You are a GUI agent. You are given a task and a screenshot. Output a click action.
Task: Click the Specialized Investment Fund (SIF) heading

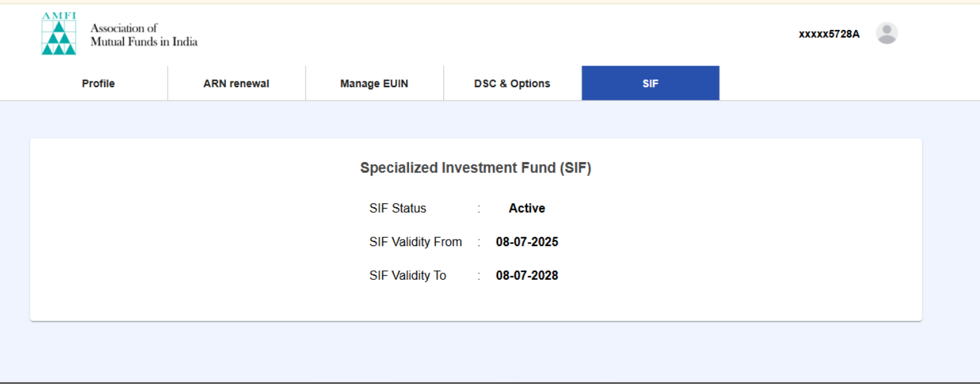[x=476, y=168]
